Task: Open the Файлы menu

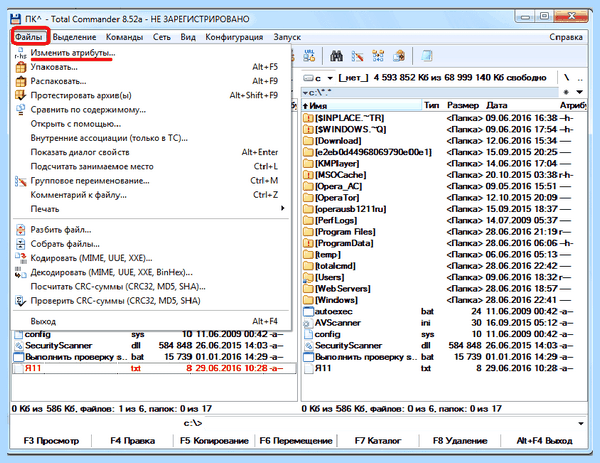Action: tap(29, 37)
